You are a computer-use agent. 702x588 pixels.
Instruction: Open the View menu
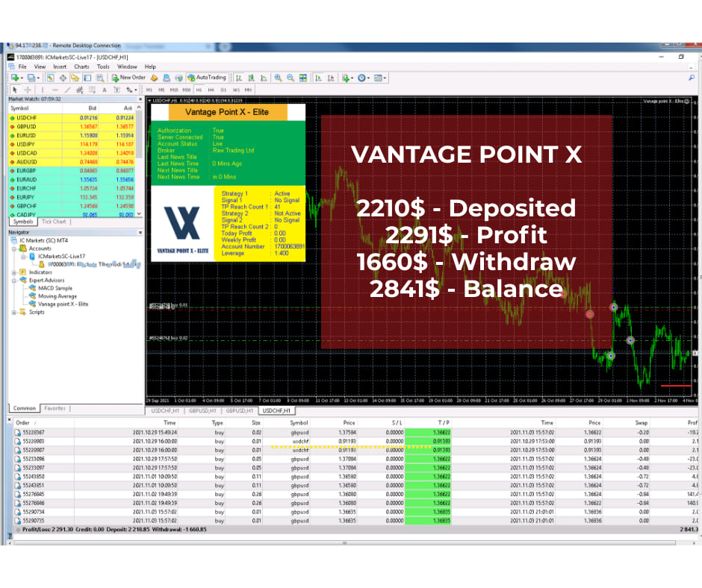40,66
